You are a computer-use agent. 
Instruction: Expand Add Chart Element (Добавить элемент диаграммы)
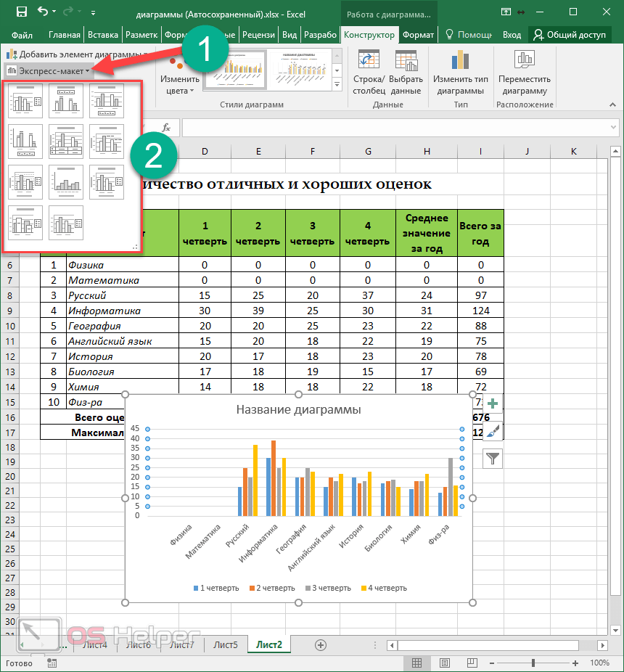point(76,54)
